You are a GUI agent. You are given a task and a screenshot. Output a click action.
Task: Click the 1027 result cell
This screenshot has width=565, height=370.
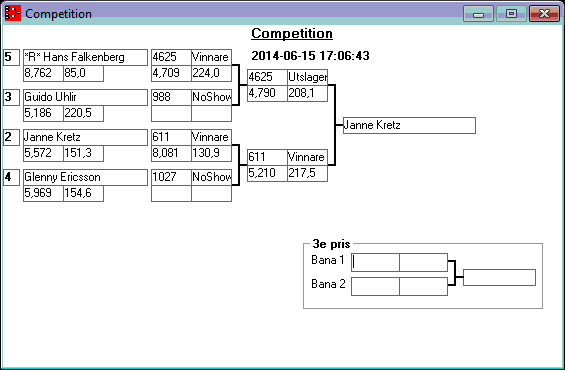[171, 177]
